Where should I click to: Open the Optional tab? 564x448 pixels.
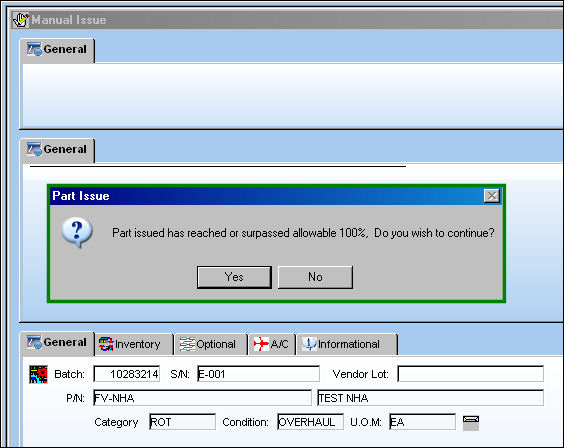coord(211,344)
